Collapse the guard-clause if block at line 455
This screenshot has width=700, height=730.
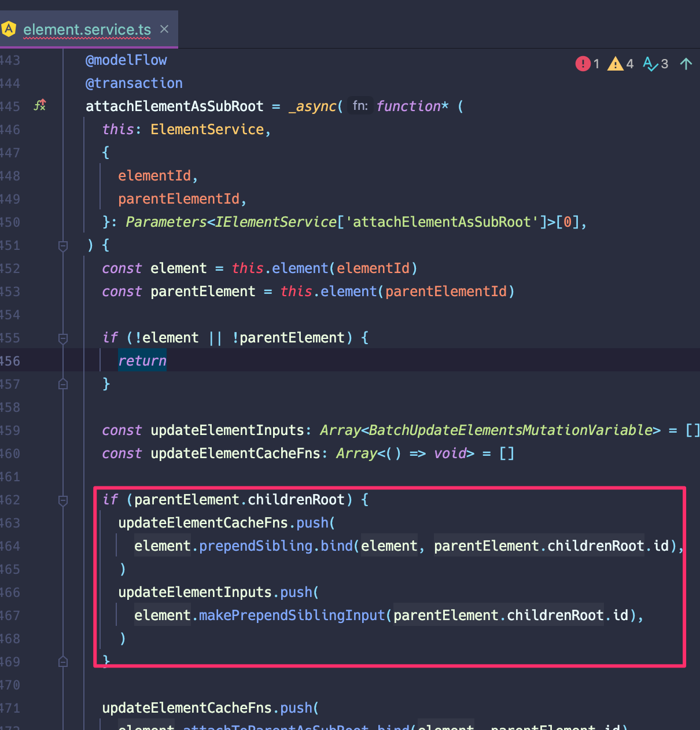coord(62,339)
